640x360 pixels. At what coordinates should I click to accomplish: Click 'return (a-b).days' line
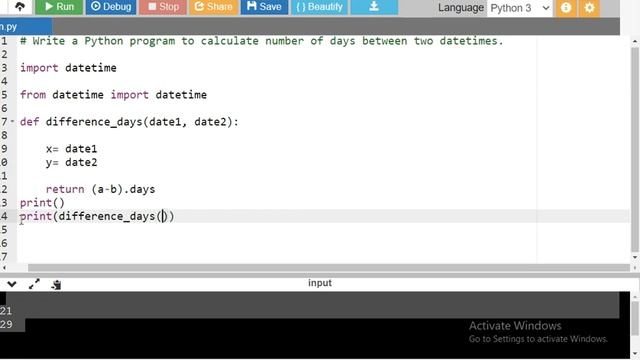pyautogui.click(x=100, y=189)
